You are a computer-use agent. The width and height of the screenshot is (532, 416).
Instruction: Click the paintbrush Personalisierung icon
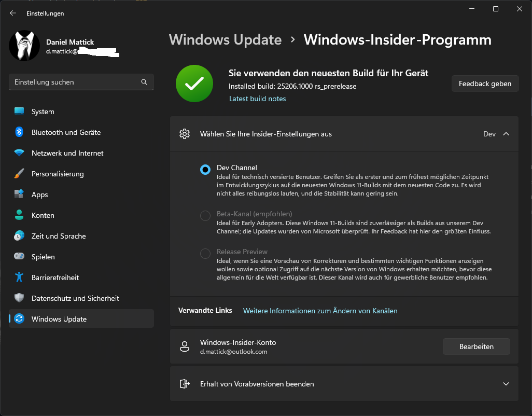click(19, 173)
